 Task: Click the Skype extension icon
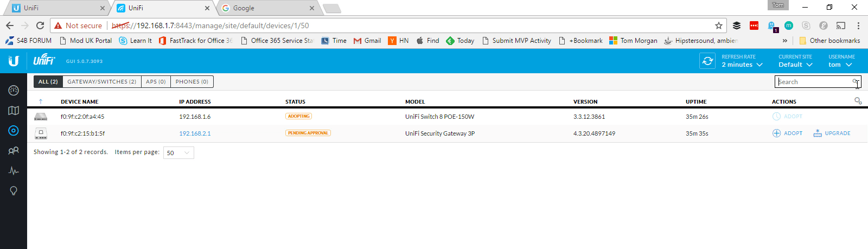[x=806, y=25]
